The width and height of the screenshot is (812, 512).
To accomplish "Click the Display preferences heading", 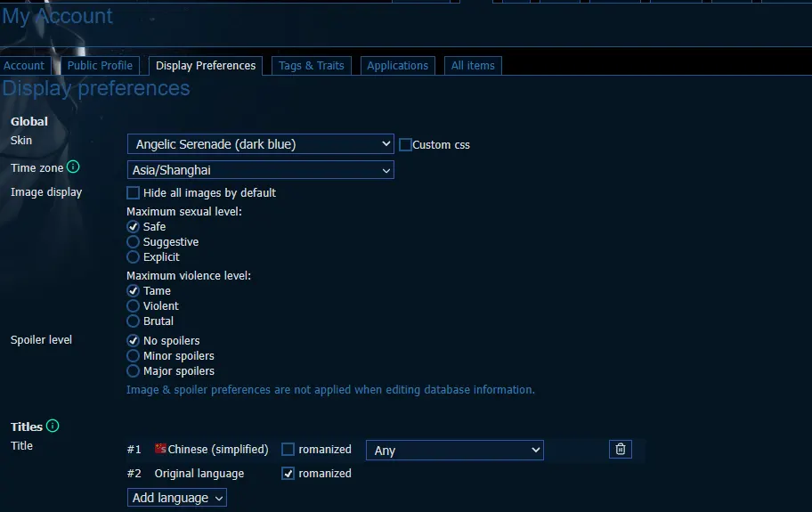I will pos(96,88).
